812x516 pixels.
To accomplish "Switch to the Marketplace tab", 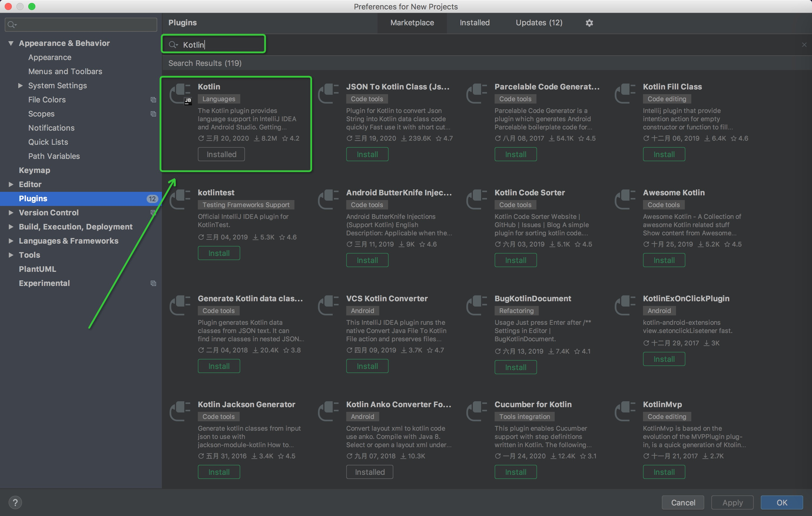I will (412, 23).
